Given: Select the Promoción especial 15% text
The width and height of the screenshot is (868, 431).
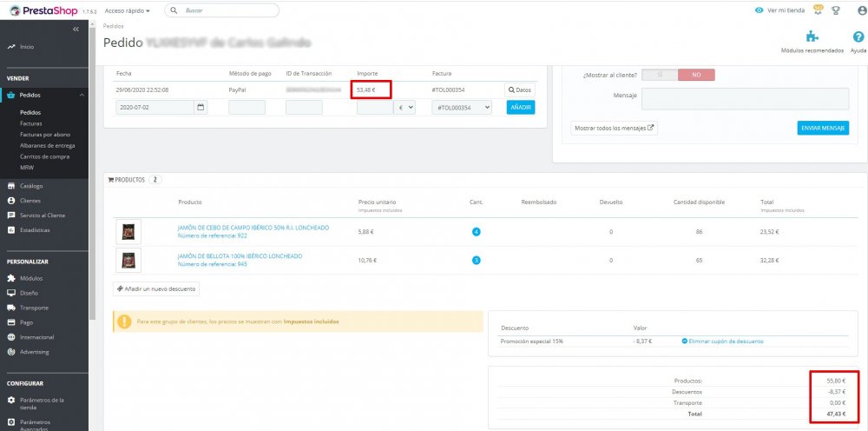Looking at the screenshot, I should (531, 341).
